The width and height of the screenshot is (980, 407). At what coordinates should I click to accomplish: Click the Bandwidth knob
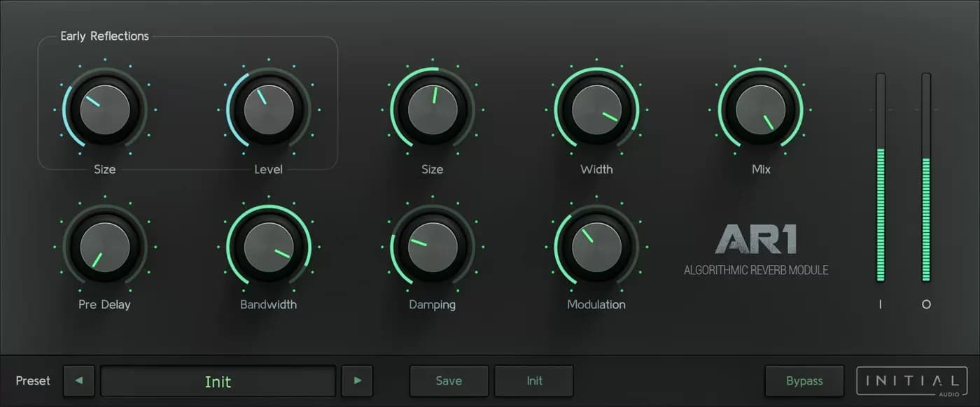tap(269, 247)
